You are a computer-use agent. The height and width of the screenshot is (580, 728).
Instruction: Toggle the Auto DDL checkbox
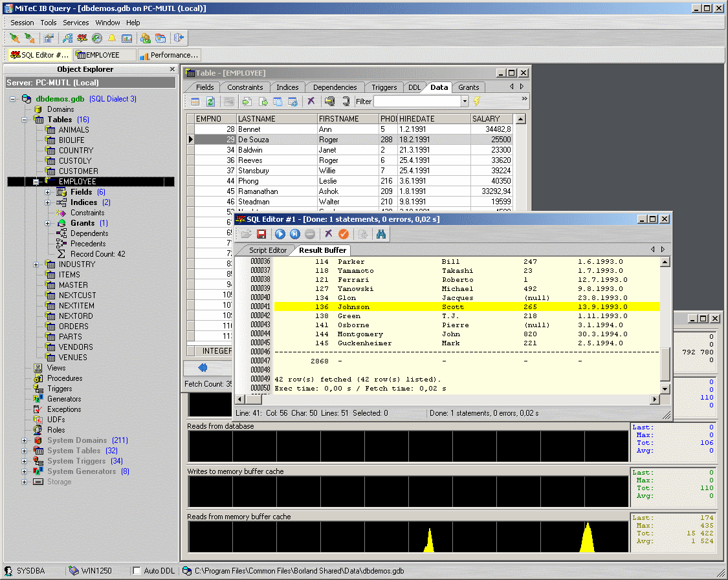click(x=137, y=571)
